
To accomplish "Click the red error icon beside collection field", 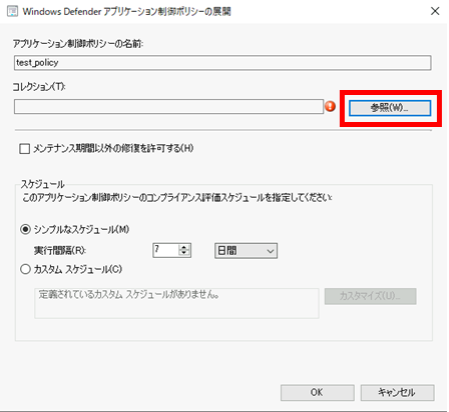I will (330, 106).
